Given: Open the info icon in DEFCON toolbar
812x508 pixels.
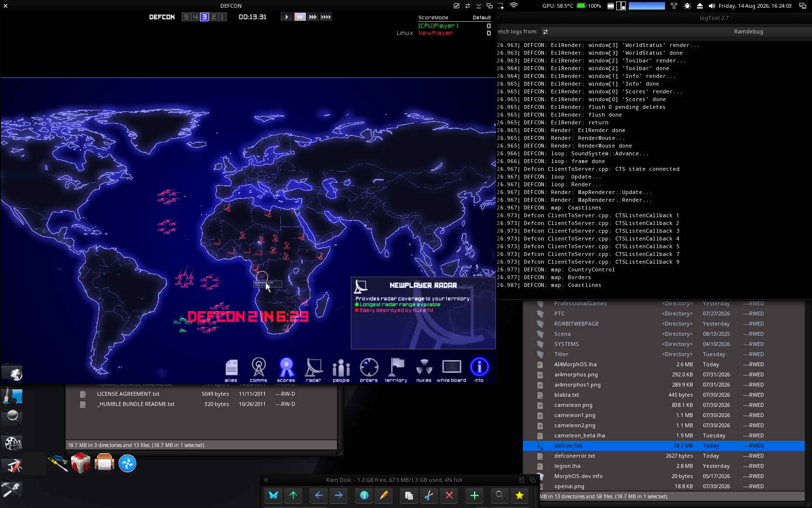Looking at the screenshot, I should coord(479,370).
